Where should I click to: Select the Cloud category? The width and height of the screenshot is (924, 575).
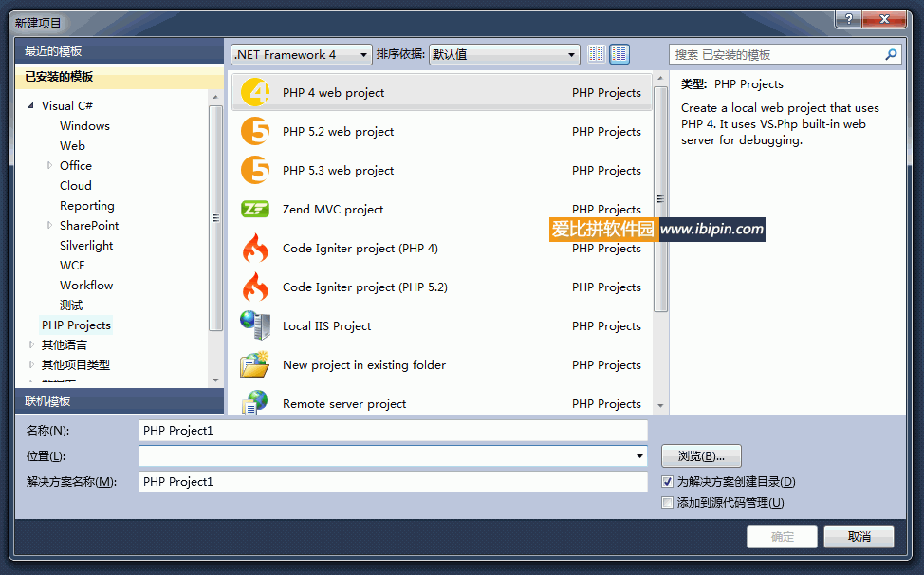[76, 186]
